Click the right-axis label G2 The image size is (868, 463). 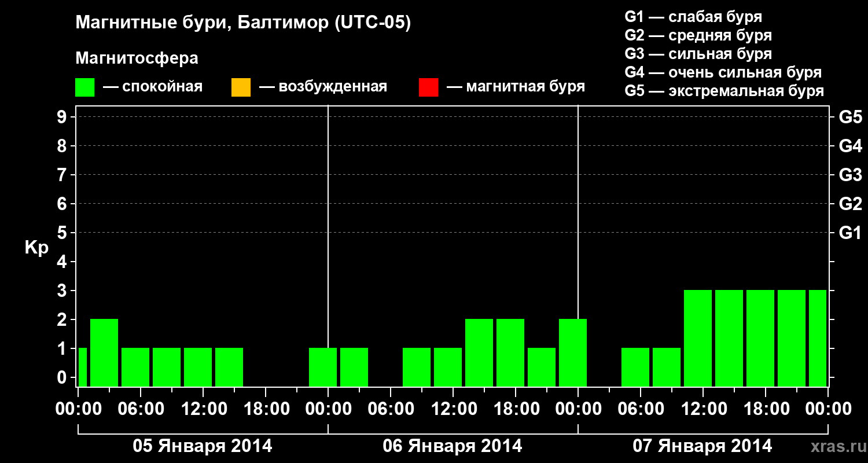pos(850,204)
